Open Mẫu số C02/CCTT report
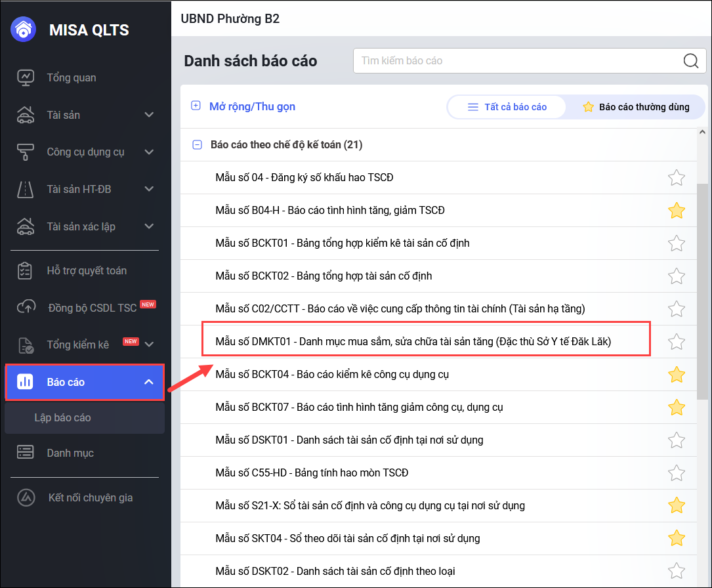Image resolution: width=712 pixels, height=588 pixels. 400,308
